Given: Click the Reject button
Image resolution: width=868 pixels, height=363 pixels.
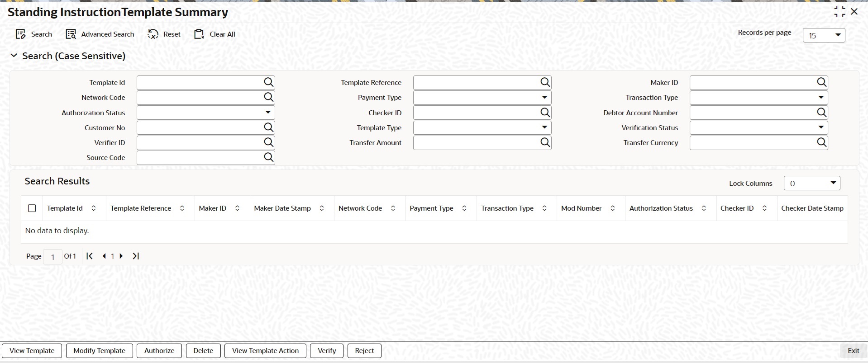Looking at the screenshot, I should 364,351.
